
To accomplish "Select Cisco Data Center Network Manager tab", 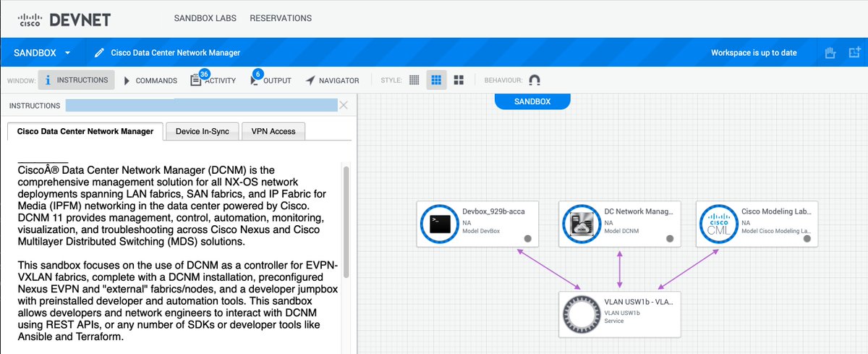I will coord(85,132).
